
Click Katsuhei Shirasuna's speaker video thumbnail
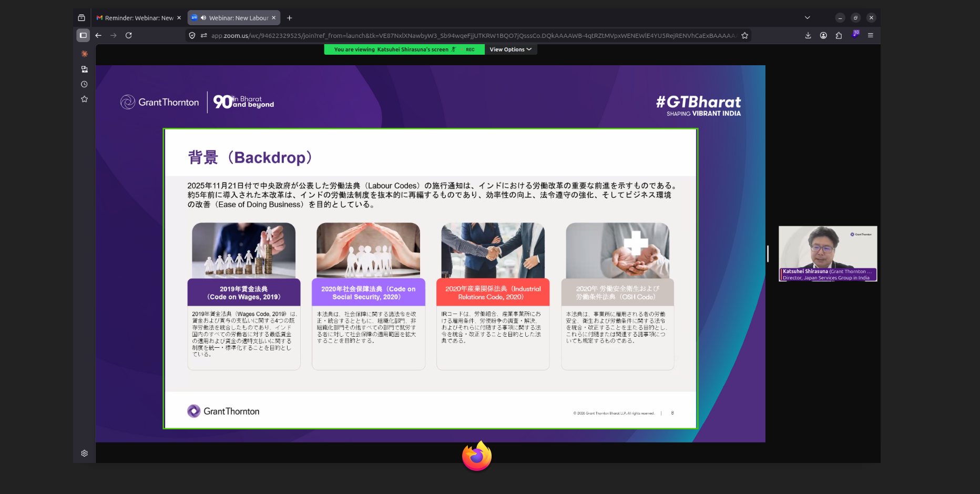click(828, 253)
